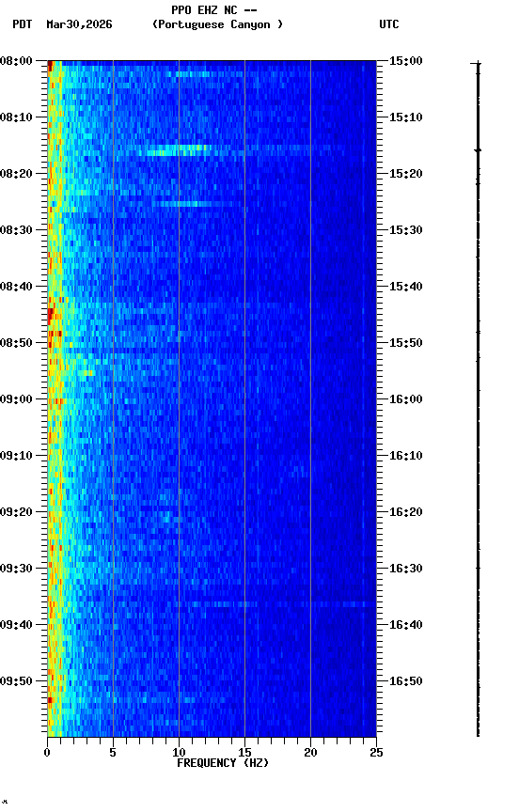Click the 15:30 UTC time label
The height and width of the screenshot is (812, 519).
pyautogui.click(x=406, y=230)
